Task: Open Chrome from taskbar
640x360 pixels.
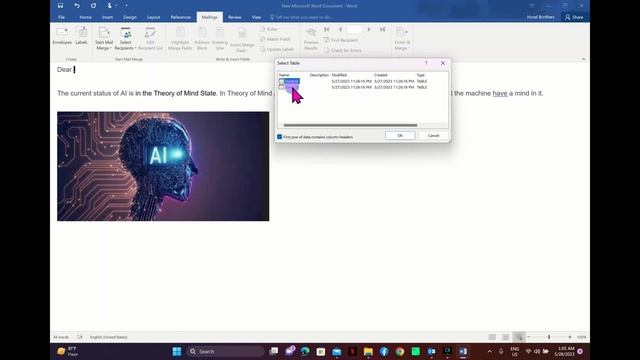Action: click(x=400, y=351)
